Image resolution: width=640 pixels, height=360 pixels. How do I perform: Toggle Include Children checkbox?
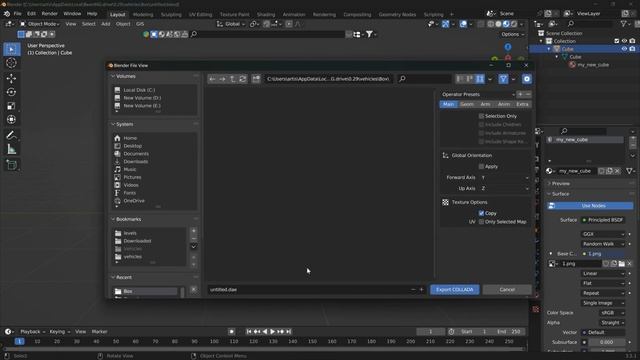click(x=481, y=124)
